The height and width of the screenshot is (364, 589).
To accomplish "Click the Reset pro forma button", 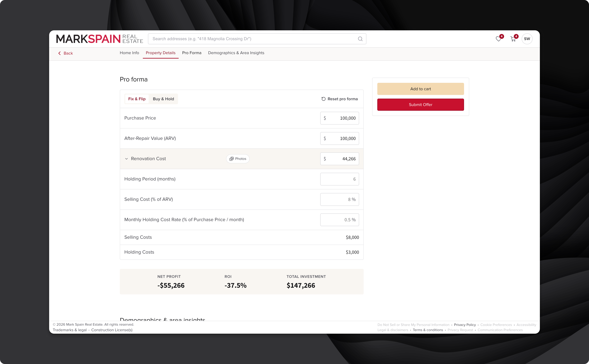I will coord(339,99).
